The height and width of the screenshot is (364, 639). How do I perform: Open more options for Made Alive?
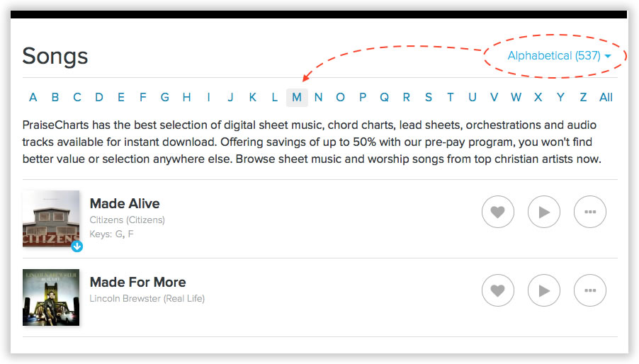point(590,212)
